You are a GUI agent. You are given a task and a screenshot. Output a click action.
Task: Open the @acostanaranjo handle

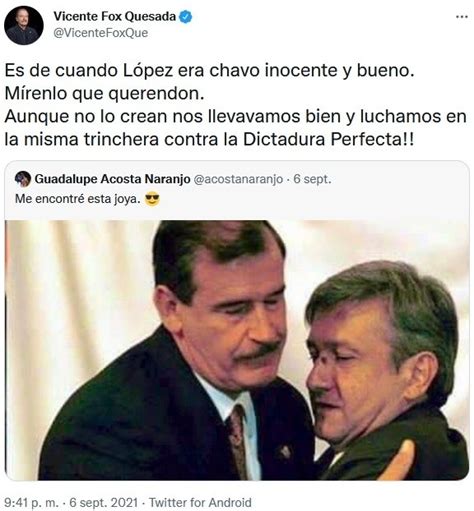(x=238, y=179)
